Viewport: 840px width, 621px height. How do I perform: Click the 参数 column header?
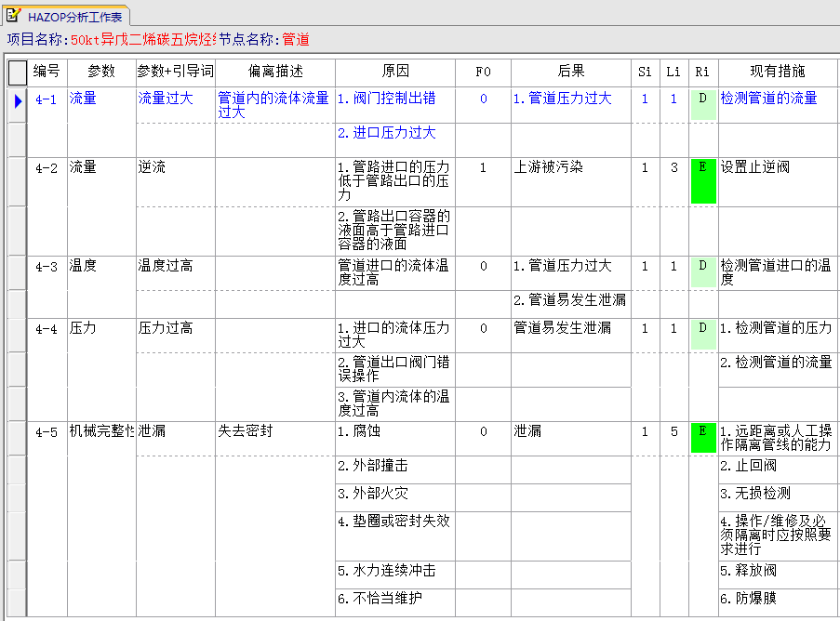click(101, 72)
